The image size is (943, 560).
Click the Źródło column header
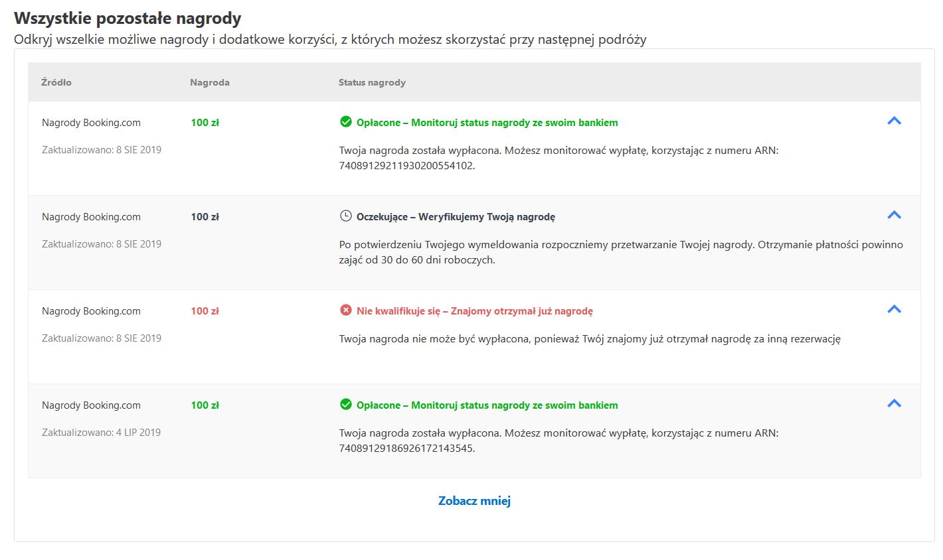[x=56, y=82]
